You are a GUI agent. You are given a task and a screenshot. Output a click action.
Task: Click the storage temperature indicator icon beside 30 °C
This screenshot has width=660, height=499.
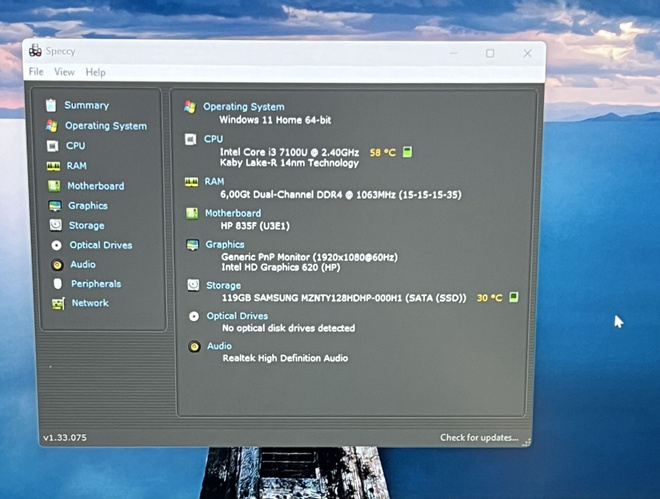[x=514, y=297]
